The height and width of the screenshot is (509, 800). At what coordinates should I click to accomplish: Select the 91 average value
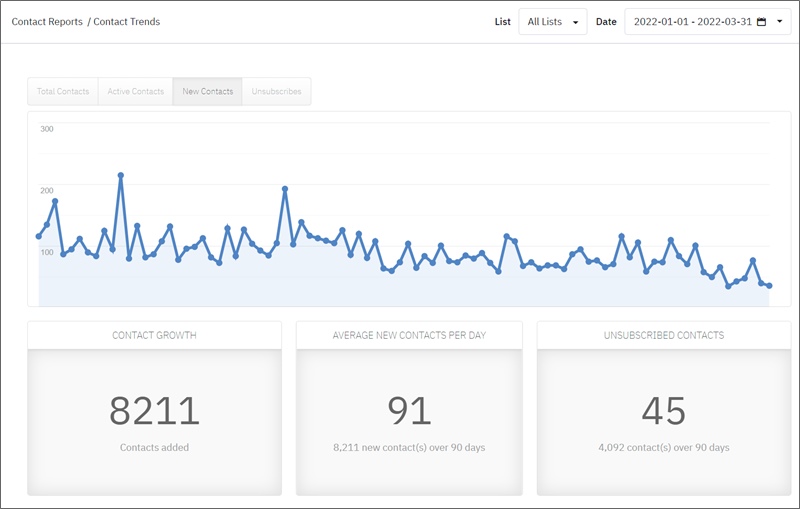tap(409, 410)
